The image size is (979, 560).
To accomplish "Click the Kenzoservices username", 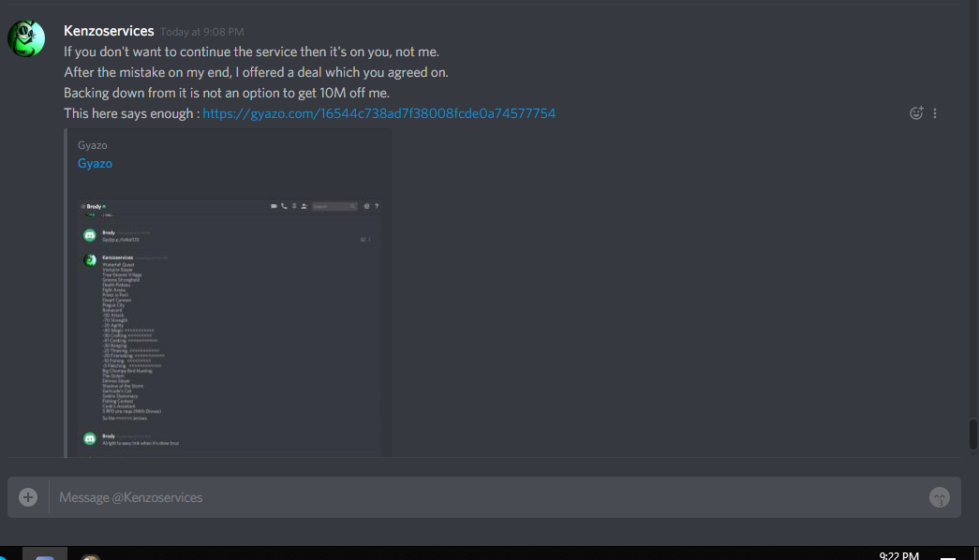I will pyautogui.click(x=109, y=31).
